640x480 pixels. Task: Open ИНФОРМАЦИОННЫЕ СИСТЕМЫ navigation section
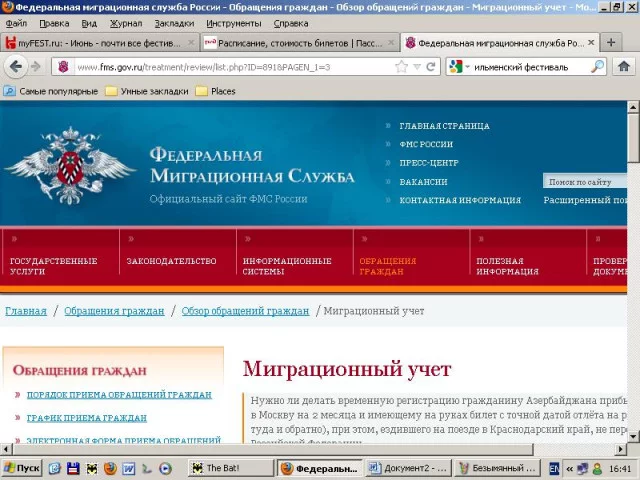click(x=287, y=266)
